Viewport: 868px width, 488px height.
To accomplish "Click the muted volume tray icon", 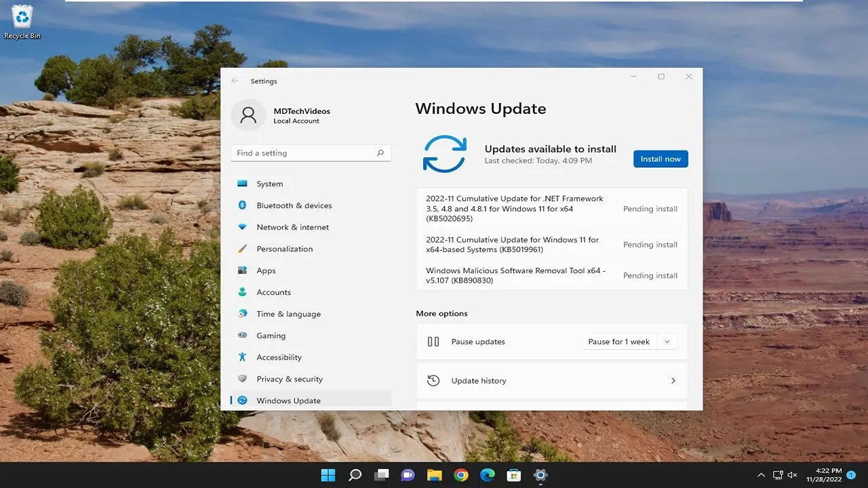I will (792, 475).
